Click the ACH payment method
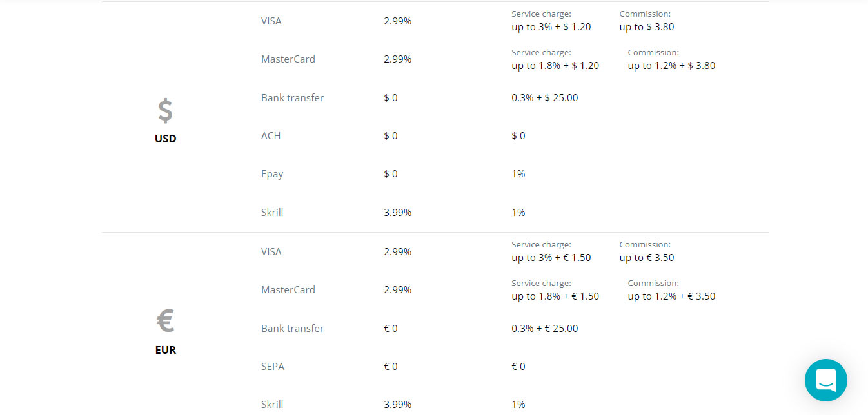Image resolution: width=868 pixels, height=415 pixels. (271, 135)
